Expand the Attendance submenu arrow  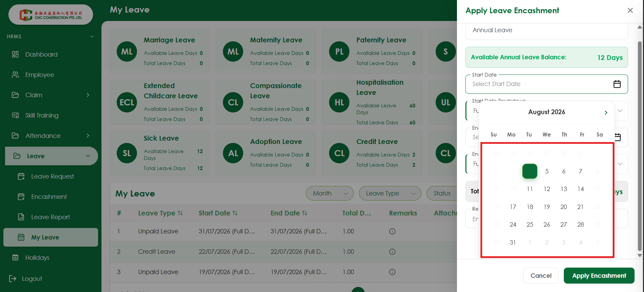pos(88,135)
